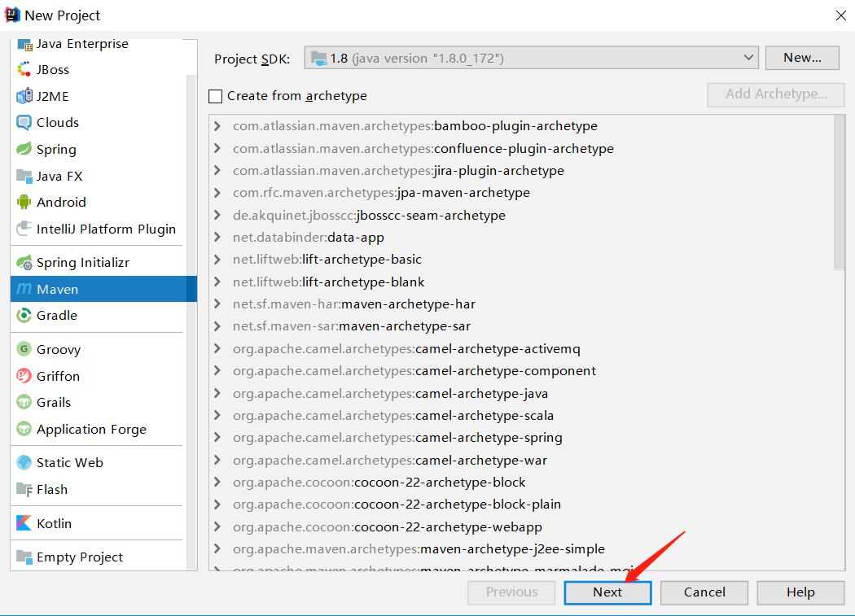The image size is (855, 616).
Task: Expand bamboo-plugin-archetype entry
Action: (x=217, y=126)
